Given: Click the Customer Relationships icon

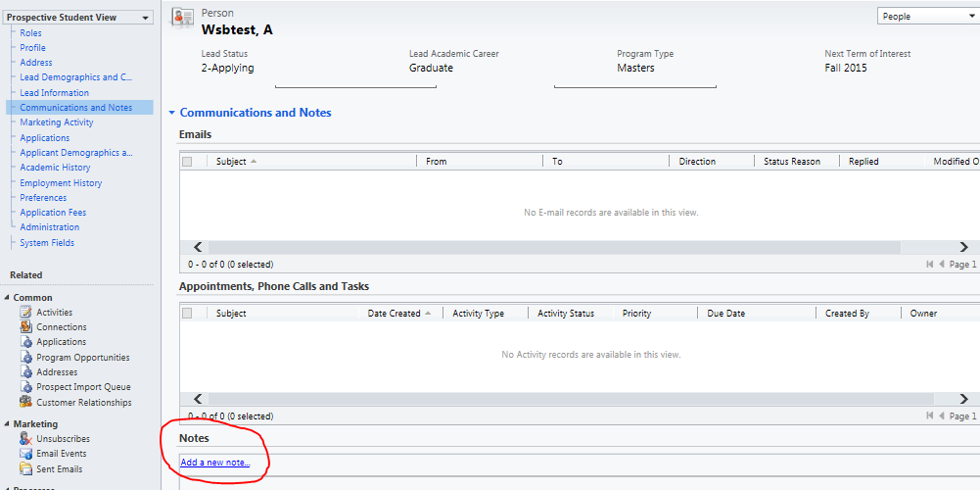Looking at the screenshot, I should [26, 403].
